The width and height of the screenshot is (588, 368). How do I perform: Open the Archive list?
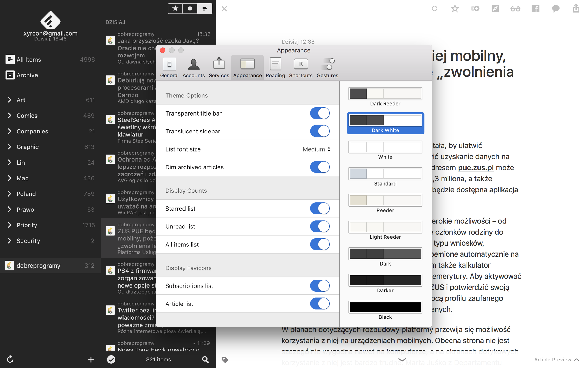click(x=50, y=75)
